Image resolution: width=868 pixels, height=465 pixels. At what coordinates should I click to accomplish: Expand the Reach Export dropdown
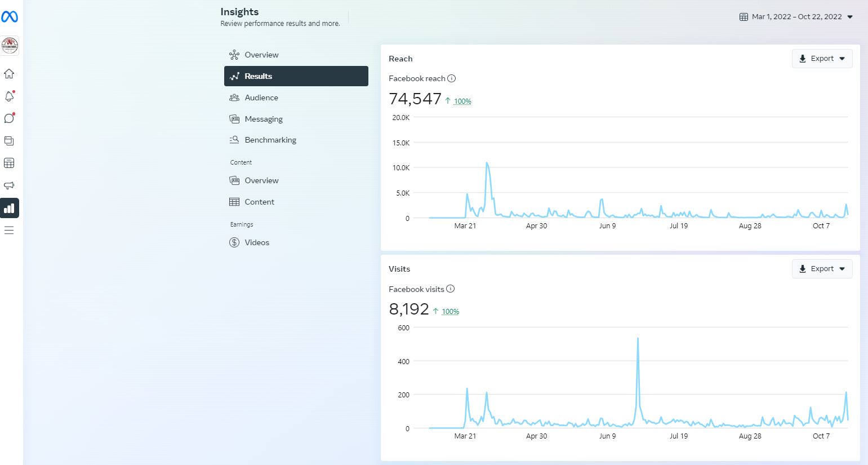click(822, 59)
